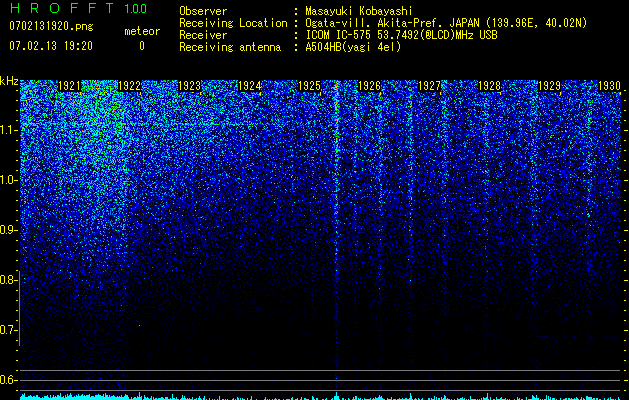The width and height of the screenshot is (629, 400).
Task: Click the meteor count value 0
Action: pyautogui.click(x=142, y=46)
